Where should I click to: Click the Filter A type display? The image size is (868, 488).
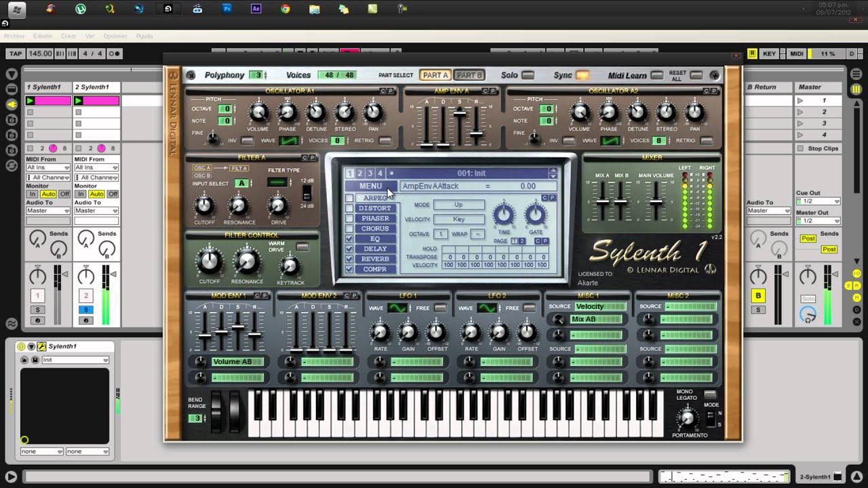(x=277, y=182)
